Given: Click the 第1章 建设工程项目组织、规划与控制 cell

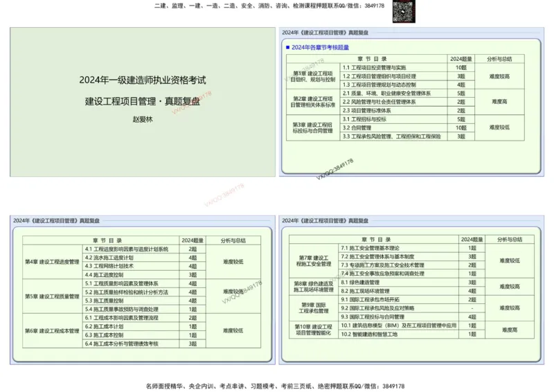Looking at the screenshot, I should (313, 76).
